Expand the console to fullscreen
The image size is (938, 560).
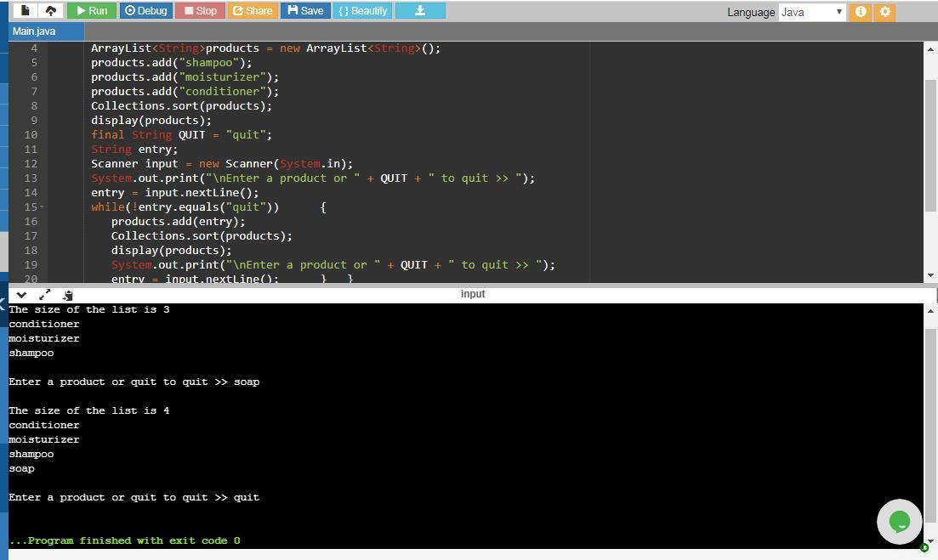coord(45,295)
